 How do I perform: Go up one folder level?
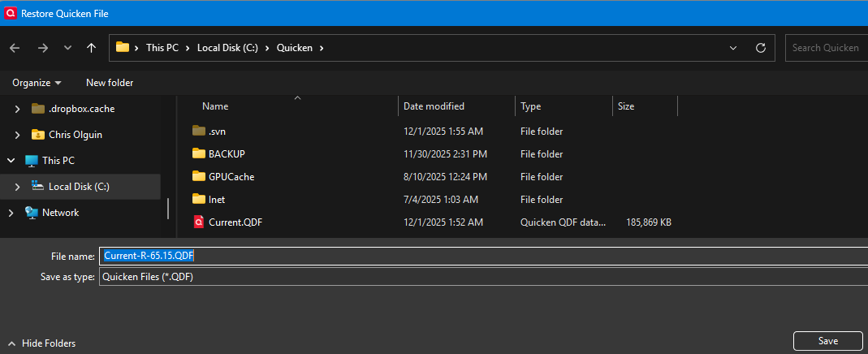[92, 48]
